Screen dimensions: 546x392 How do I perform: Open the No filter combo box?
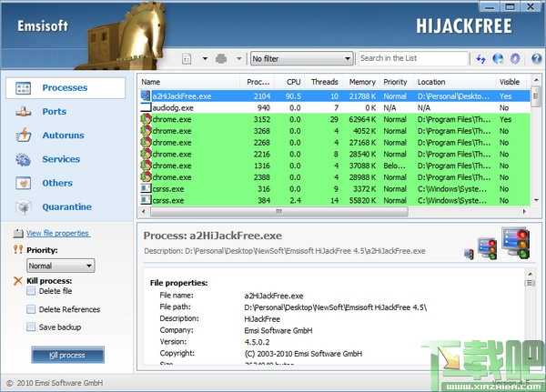301,58
